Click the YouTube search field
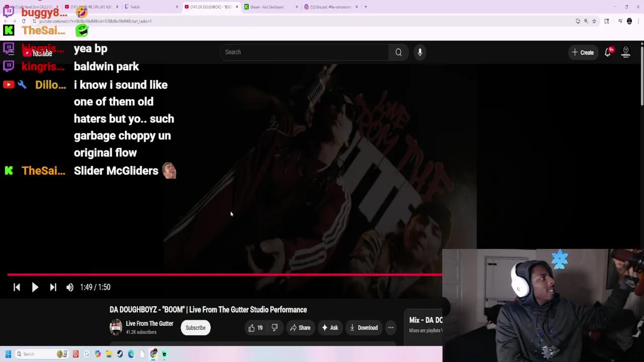The width and height of the screenshot is (644, 362). 304,52
